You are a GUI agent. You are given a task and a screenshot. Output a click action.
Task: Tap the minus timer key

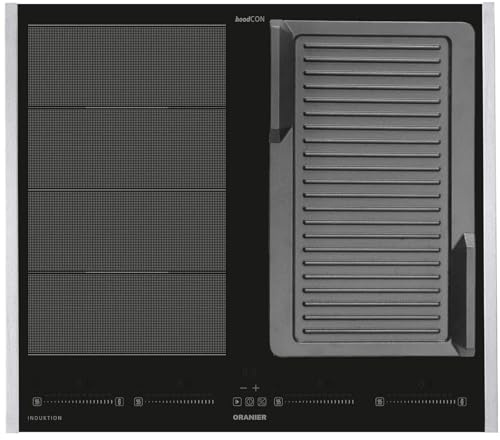243,388
